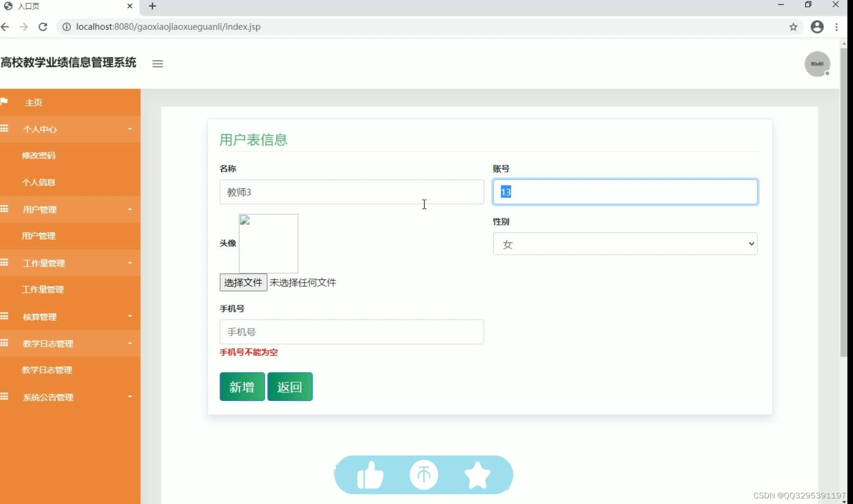Close the 入口页 tab
This screenshot has height=504, width=853.
[130, 6]
